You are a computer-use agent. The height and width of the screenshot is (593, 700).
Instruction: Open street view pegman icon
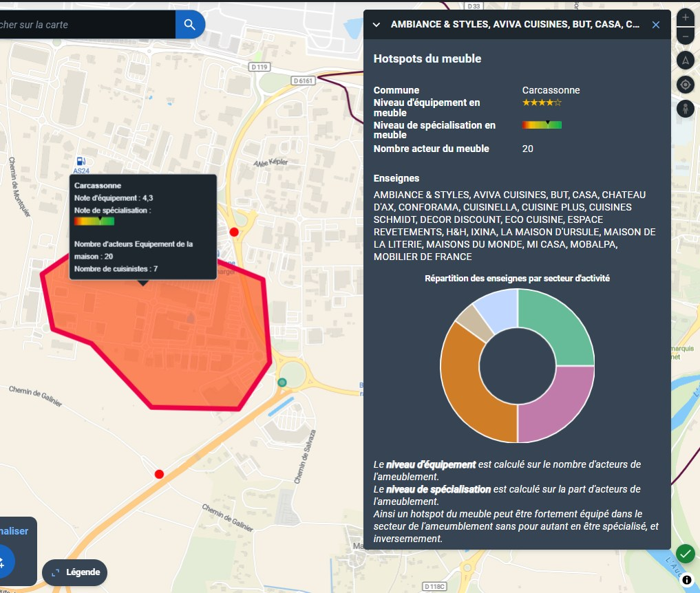[x=685, y=109]
